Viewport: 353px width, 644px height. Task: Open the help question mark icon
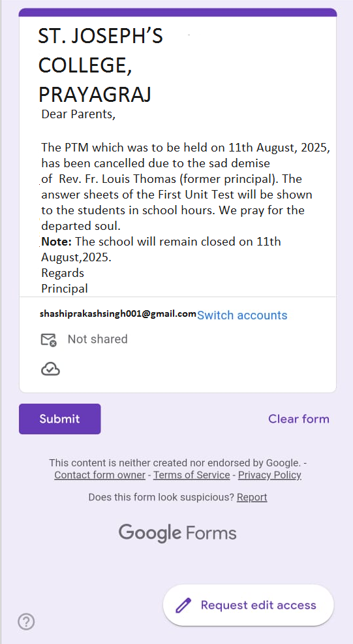(x=26, y=621)
